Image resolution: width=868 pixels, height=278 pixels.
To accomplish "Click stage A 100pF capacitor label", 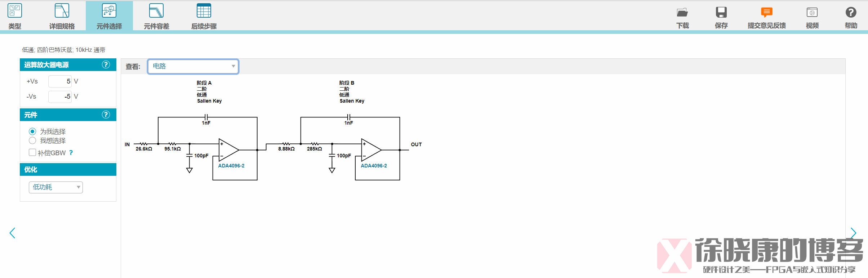I will pyautogui.click(x=201, y=156).
